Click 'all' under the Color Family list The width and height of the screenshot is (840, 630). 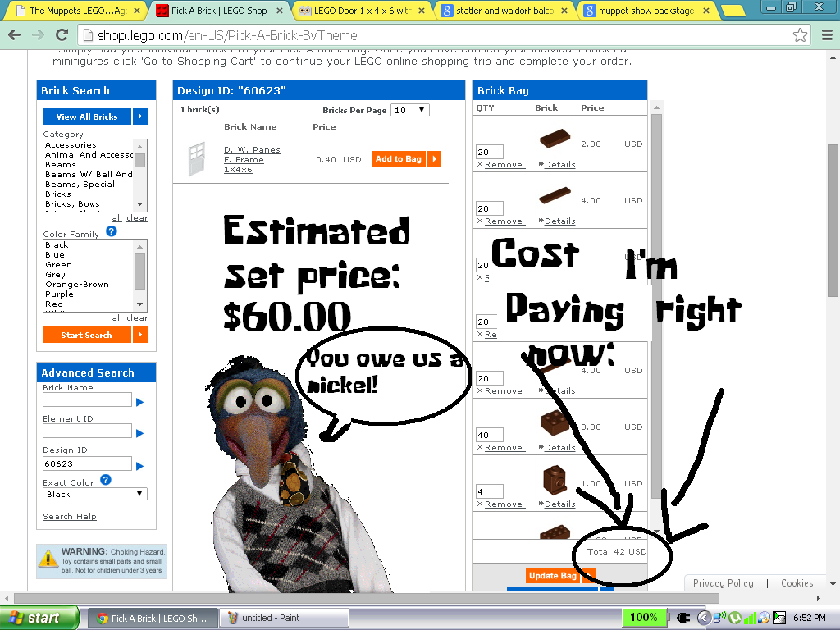click(116, 317)
